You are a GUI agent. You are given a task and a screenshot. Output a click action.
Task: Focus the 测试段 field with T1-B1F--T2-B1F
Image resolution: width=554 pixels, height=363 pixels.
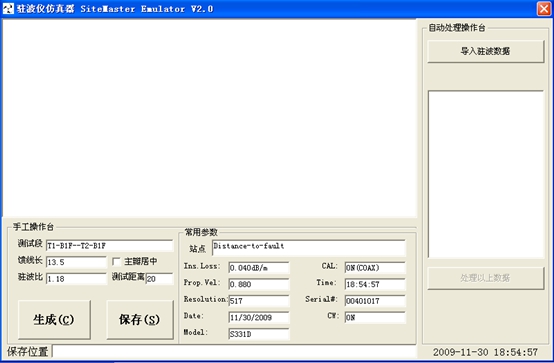click(110, 246)
